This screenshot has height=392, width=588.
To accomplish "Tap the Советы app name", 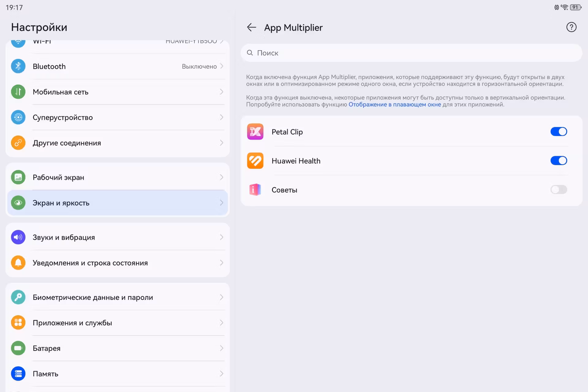I will click(285, 190).
